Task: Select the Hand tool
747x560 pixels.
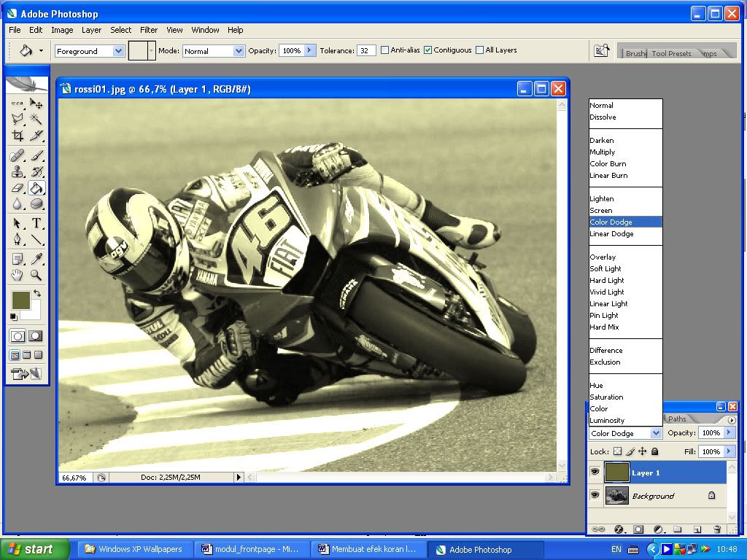Action: point(18,275)
